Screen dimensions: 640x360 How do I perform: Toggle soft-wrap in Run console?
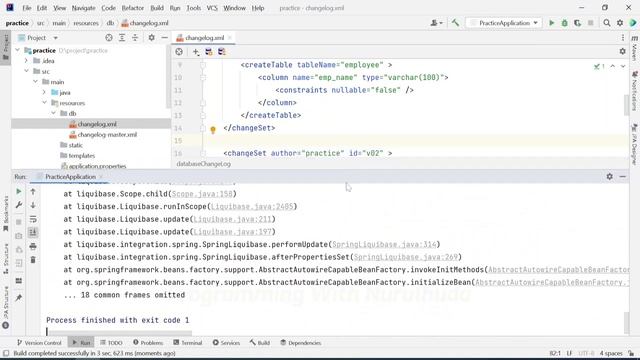click(33, 219)
